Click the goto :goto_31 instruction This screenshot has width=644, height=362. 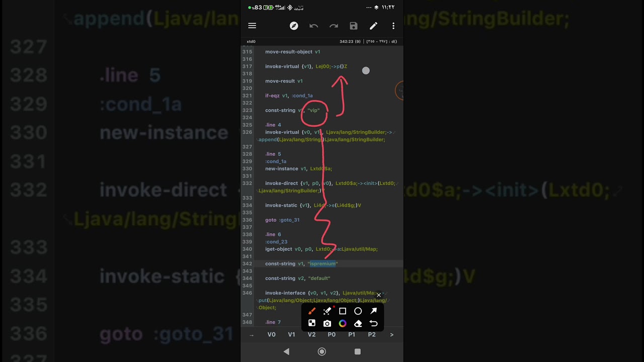(x=282, y=220)
